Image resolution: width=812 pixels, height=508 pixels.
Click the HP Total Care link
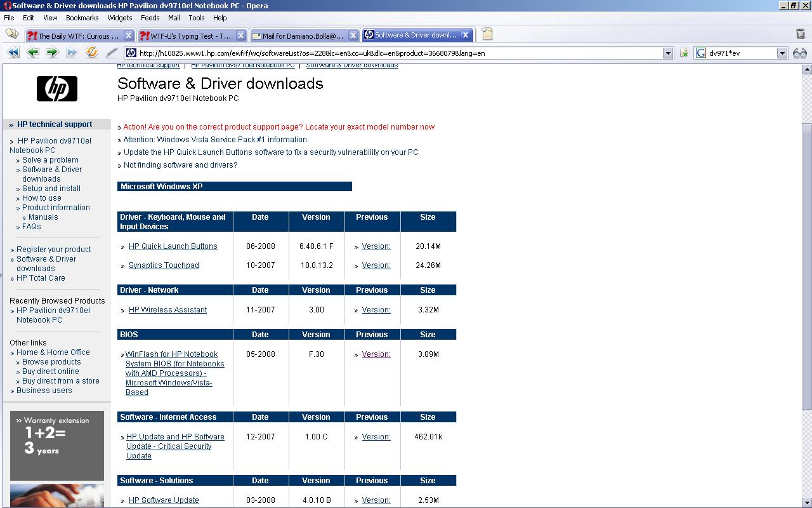point(41,278)
